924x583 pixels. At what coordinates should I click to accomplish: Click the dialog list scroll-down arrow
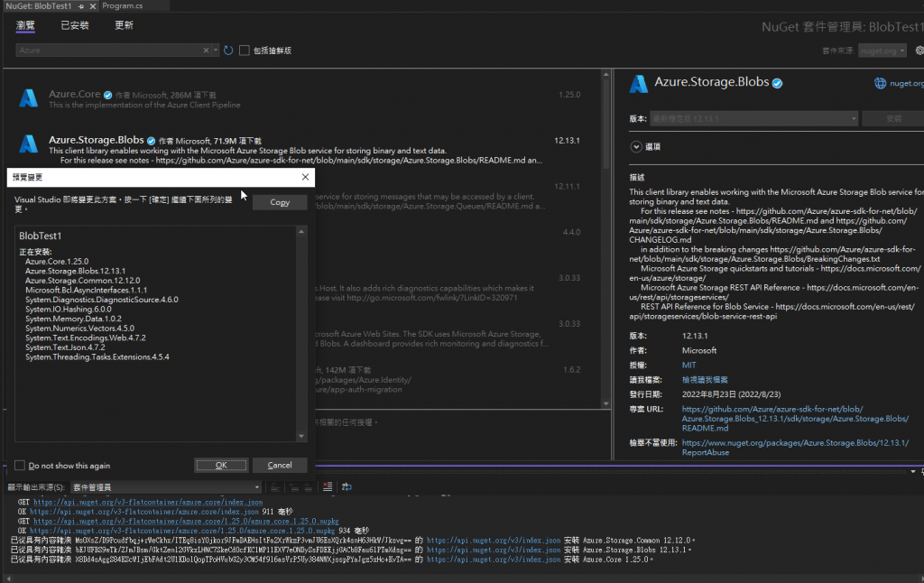coord(301,436)
